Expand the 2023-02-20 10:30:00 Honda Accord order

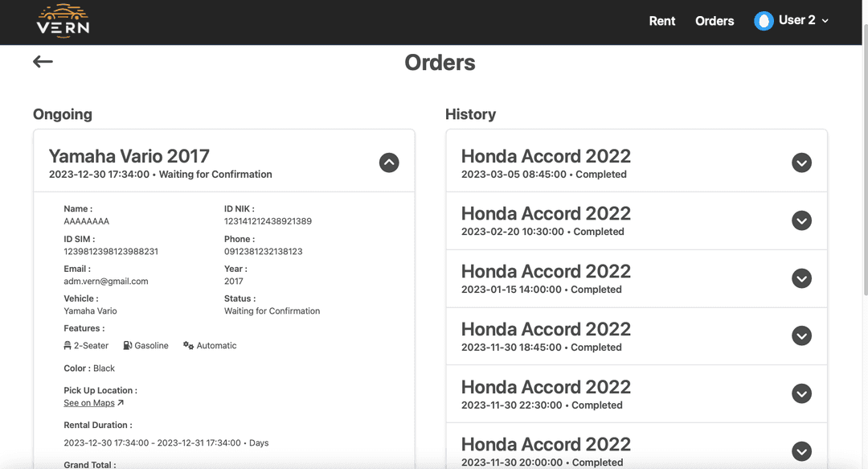coord(801,220)
